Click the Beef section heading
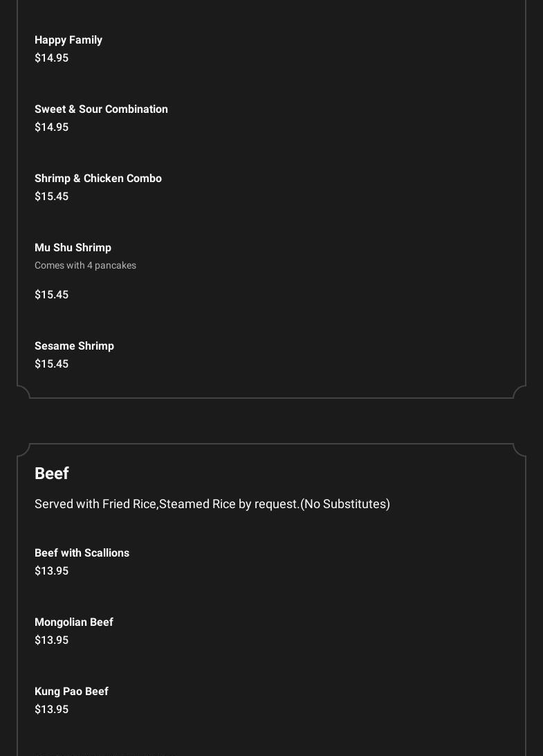 [x=52, y=474]
